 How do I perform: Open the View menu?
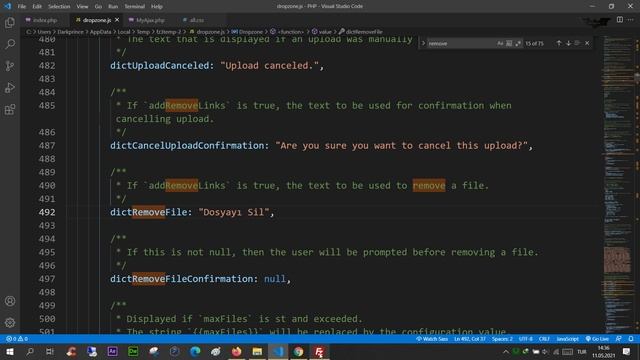[82, 7]
